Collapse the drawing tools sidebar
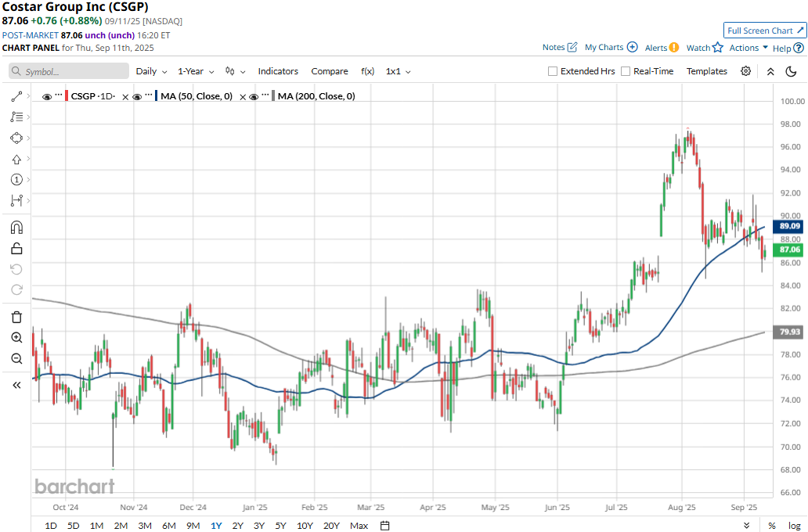 pos(16,385)
